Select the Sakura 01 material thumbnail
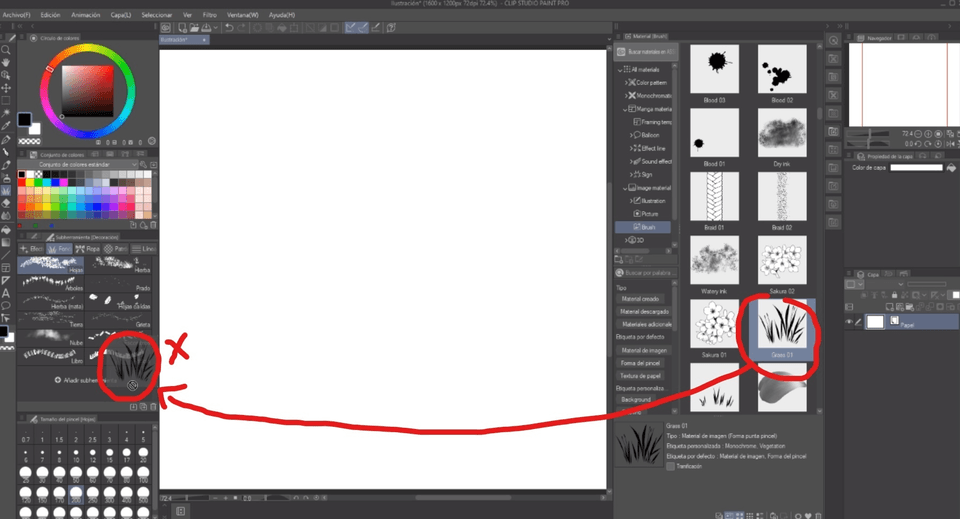This screenshot has width=960, height=519. click(714, 324)
